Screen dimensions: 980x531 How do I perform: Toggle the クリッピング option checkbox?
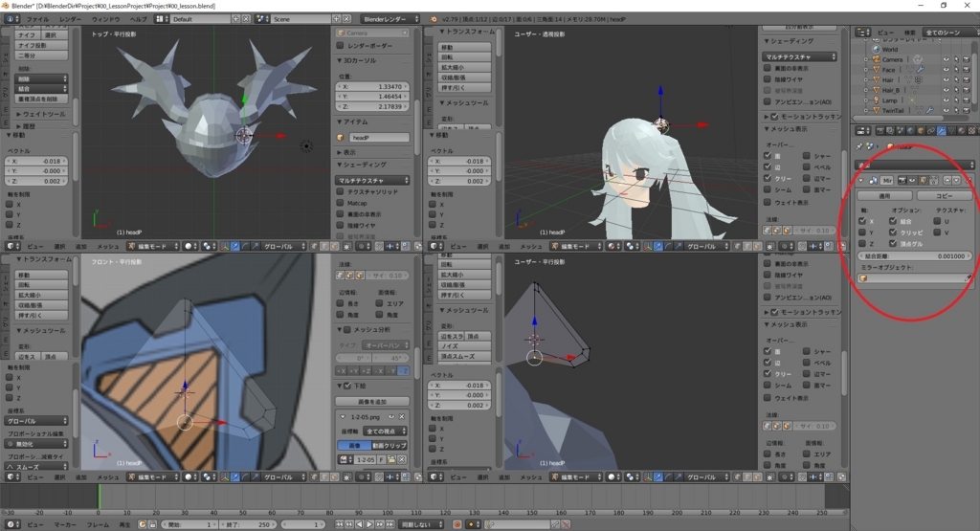tap(893, 232)
